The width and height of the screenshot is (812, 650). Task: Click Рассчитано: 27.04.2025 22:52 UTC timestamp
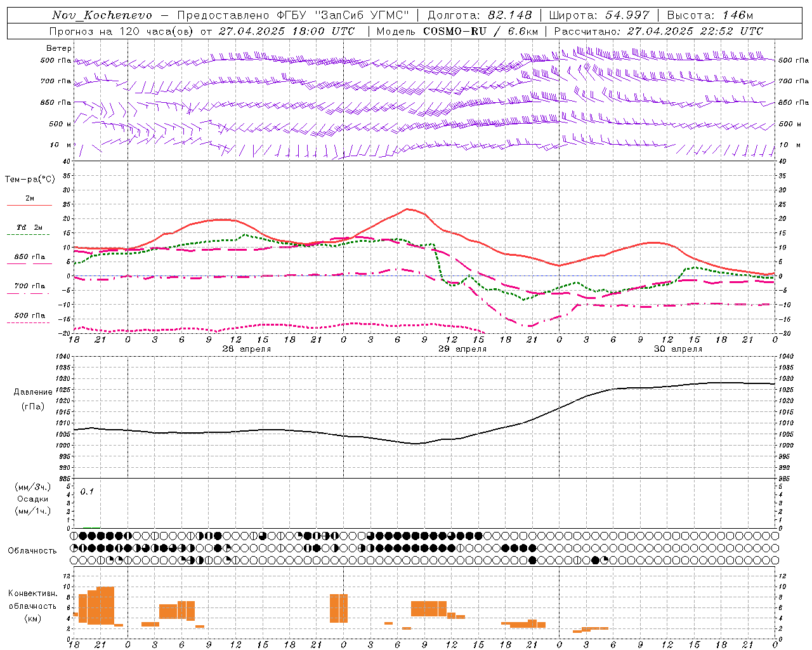click(x=658, y=31)
